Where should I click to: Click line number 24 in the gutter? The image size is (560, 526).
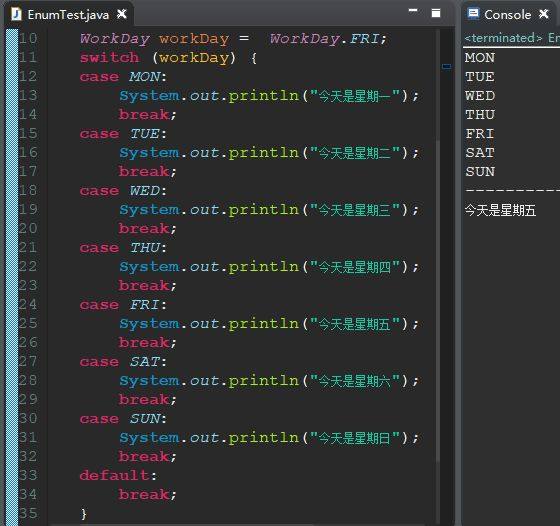28,304
